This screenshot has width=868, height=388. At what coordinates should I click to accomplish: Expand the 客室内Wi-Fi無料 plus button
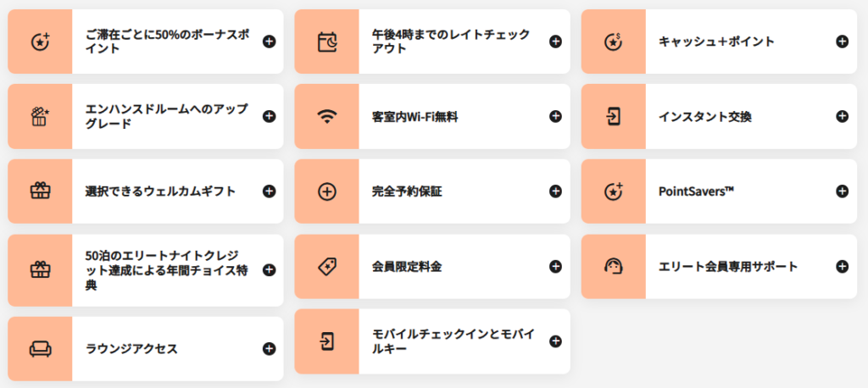pyautogui.click(x=555, y=116)
